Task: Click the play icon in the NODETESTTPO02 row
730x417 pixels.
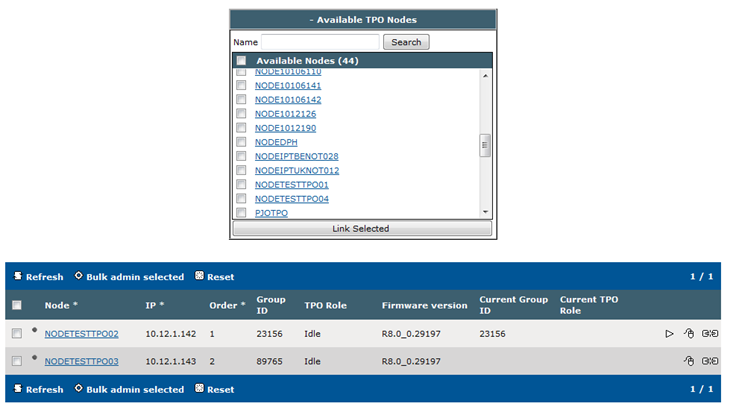Action: (x=669, y=334)
